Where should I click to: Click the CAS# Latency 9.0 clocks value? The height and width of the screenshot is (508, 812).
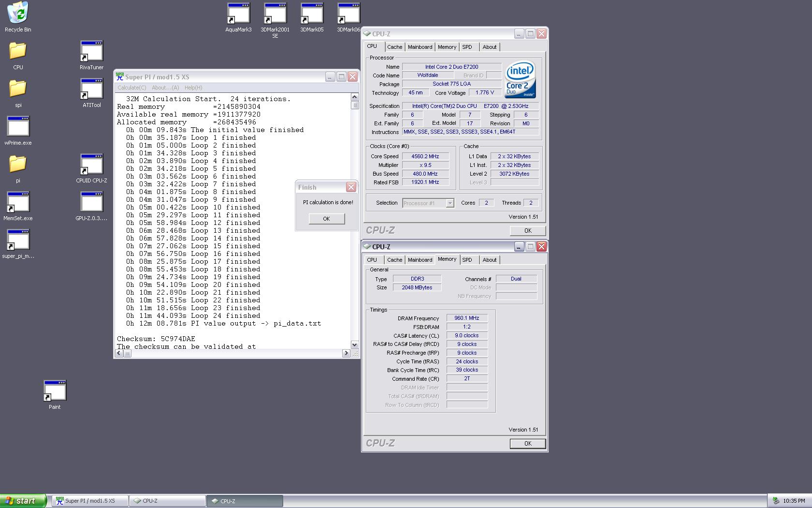pos(467,335)
